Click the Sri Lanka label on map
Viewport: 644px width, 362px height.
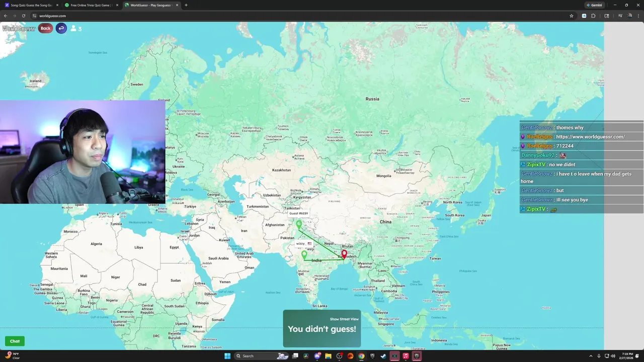[319, 306]
